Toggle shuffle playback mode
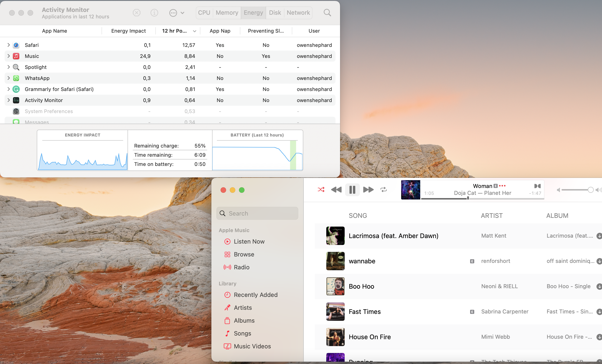 tap(321, 190)
